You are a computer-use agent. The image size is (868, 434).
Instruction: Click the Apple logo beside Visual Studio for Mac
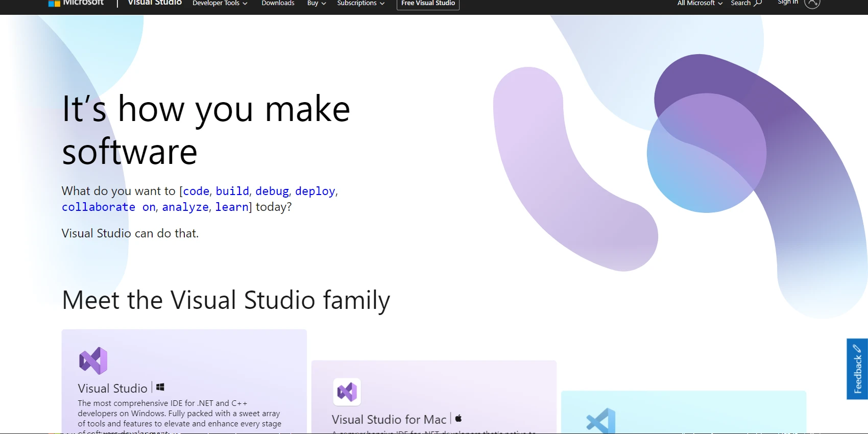click(x=459, y=418)
